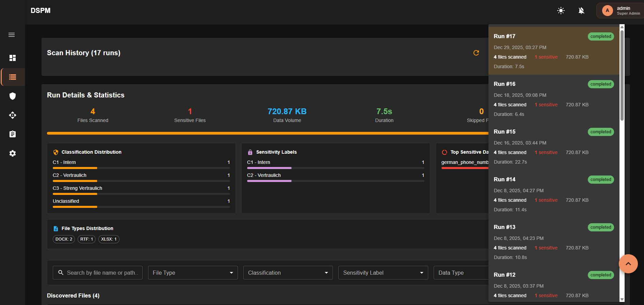Click the C1 - Intern classification bar
The width and height of the screenshot is (644, 305).
tap(141, 168)
